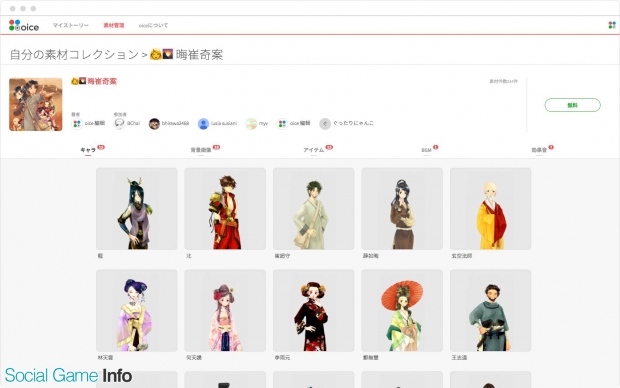Viewport: 620px width, 388px height.
Task: Open the oice logo home link
Action: [x=24, y=26]
